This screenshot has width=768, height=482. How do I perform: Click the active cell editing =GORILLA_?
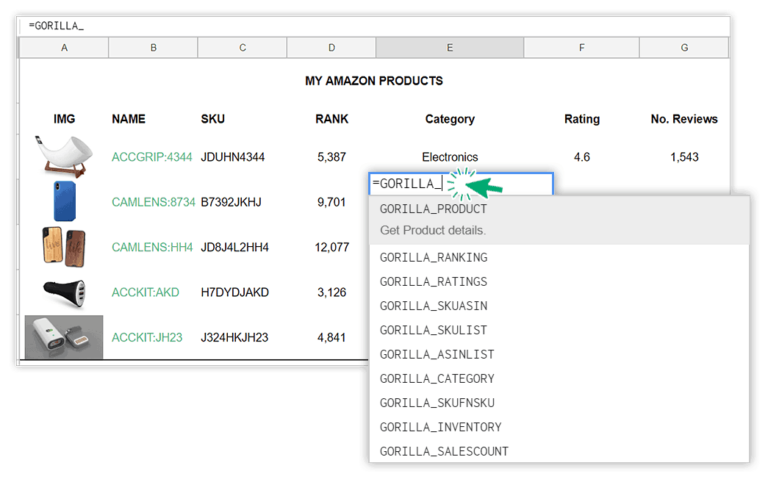coord(461,184)
